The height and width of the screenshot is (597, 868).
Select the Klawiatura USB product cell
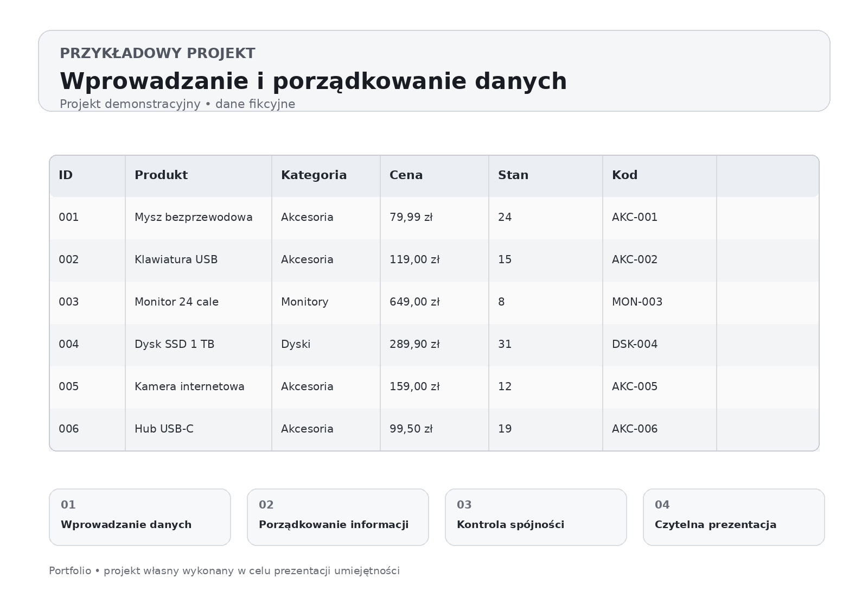click(199, 260)
